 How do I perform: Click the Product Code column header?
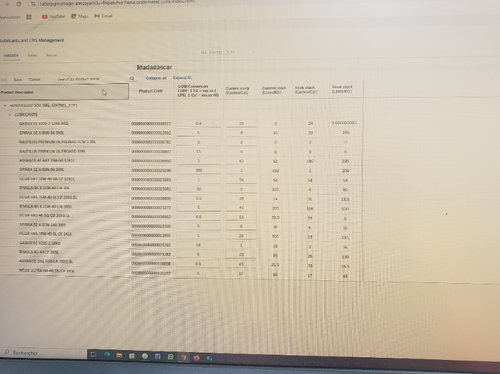151,91
